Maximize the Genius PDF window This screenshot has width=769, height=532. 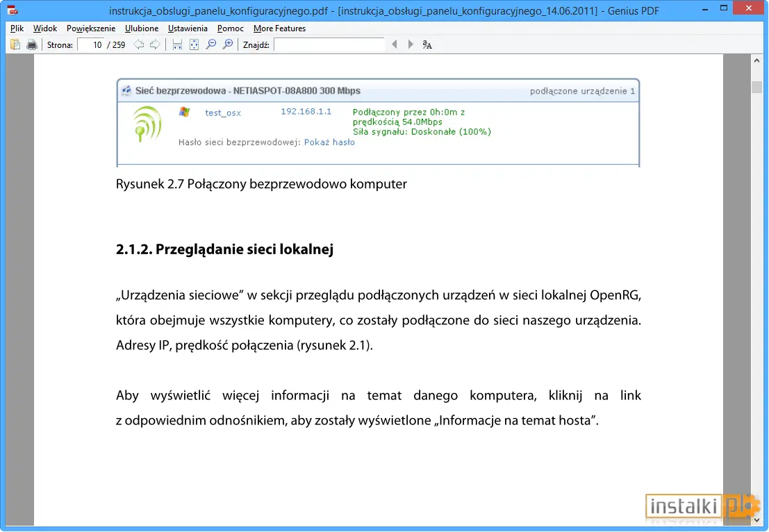[x=724, y=8]
